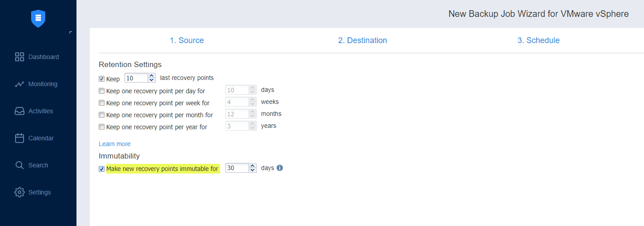Click the months retention field showing 12
The height and width of the screenshot is (226, 644).
pyautogui.click(x=237, y=114)
